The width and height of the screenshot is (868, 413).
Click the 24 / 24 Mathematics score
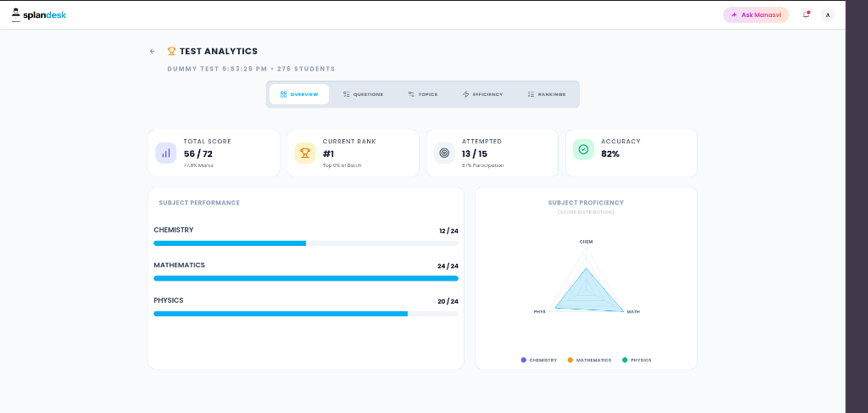click(x=448, y=266)
